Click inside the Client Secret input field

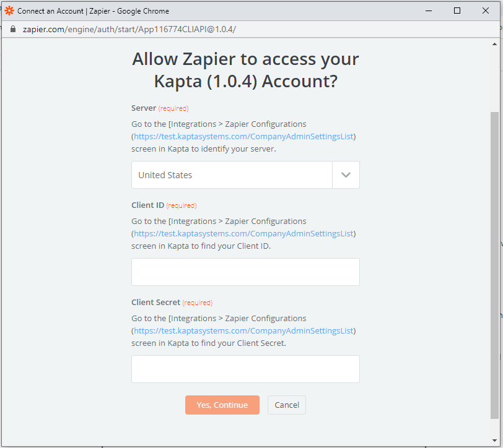pyautogui.click(x=245, y=369)
